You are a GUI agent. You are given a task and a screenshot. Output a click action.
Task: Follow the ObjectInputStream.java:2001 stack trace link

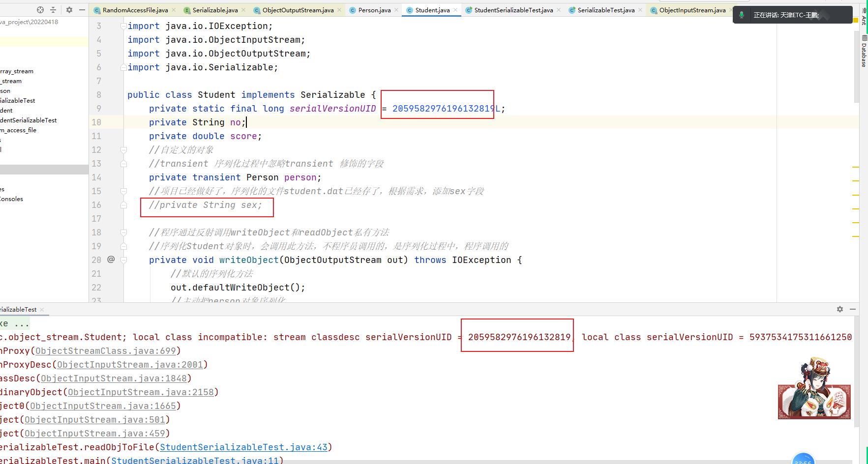[130, 365]
